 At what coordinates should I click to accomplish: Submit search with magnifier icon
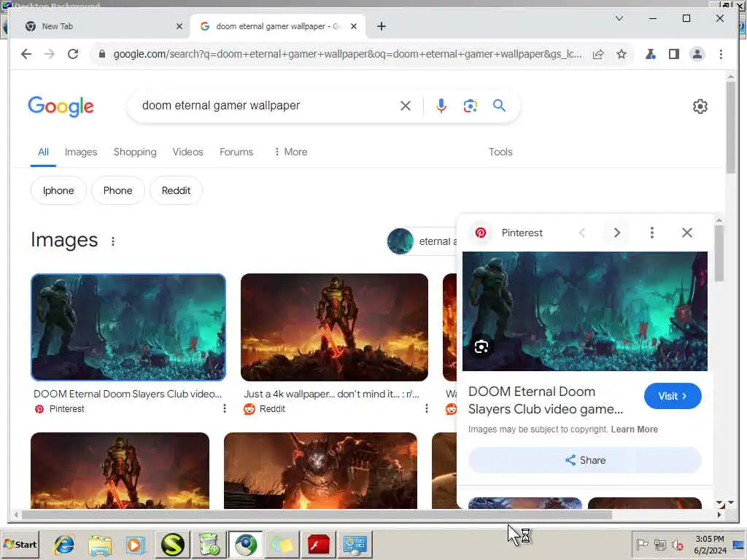coord(499,105)
